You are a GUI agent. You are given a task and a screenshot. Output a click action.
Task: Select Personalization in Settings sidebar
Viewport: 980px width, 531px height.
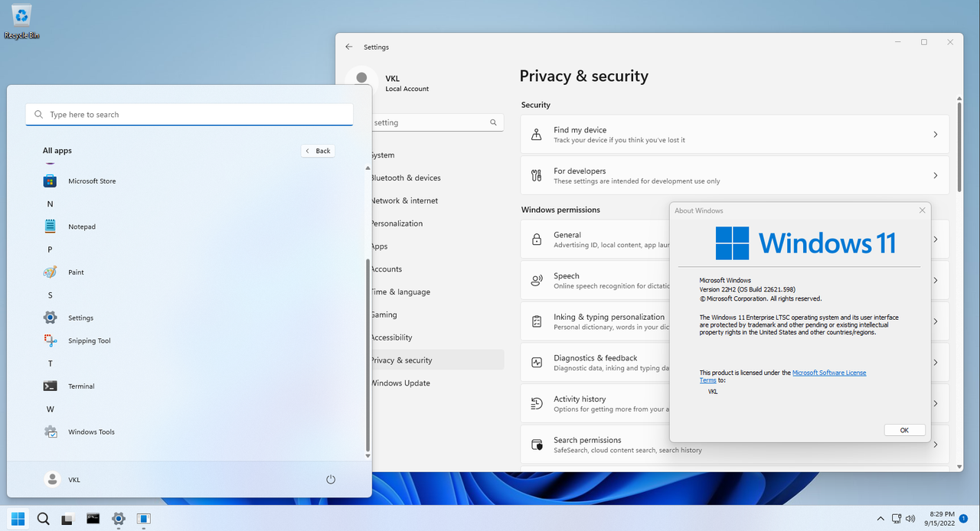438,223
